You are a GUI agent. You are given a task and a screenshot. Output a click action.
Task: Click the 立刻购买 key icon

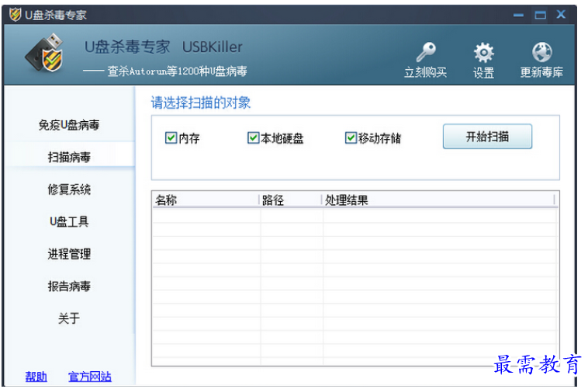tap(426, 52)
